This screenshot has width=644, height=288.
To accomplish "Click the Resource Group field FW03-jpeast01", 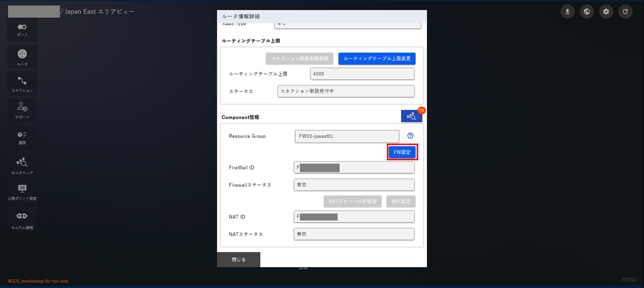I will point(347,136).
